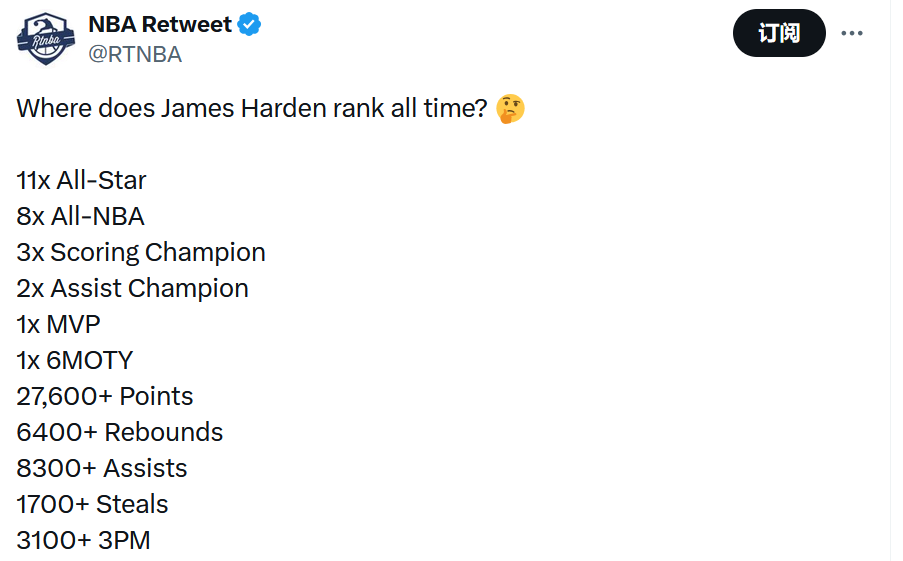903x561 pixels.
Task: Click the "1x 6MOTY" line
Action: [74, 360]
